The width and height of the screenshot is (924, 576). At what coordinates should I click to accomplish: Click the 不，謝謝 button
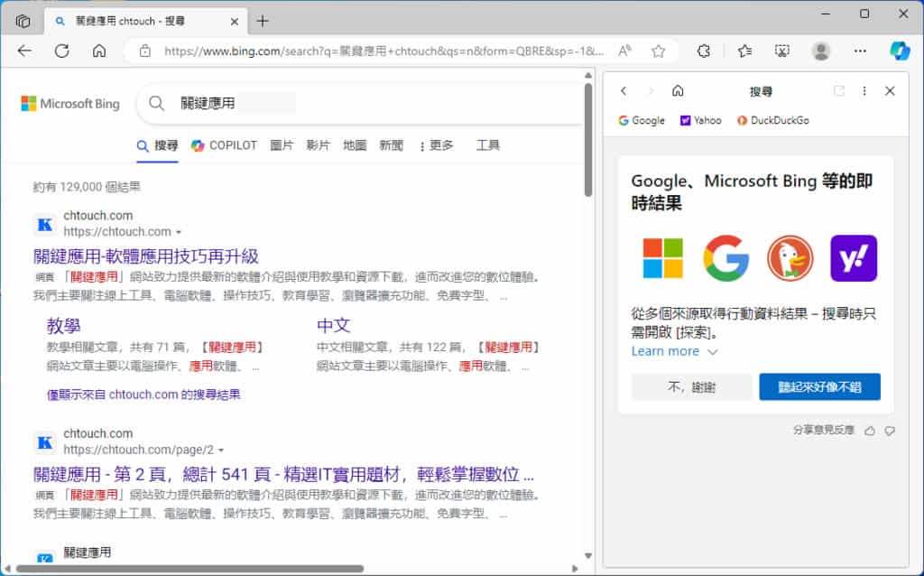[692, 386]
